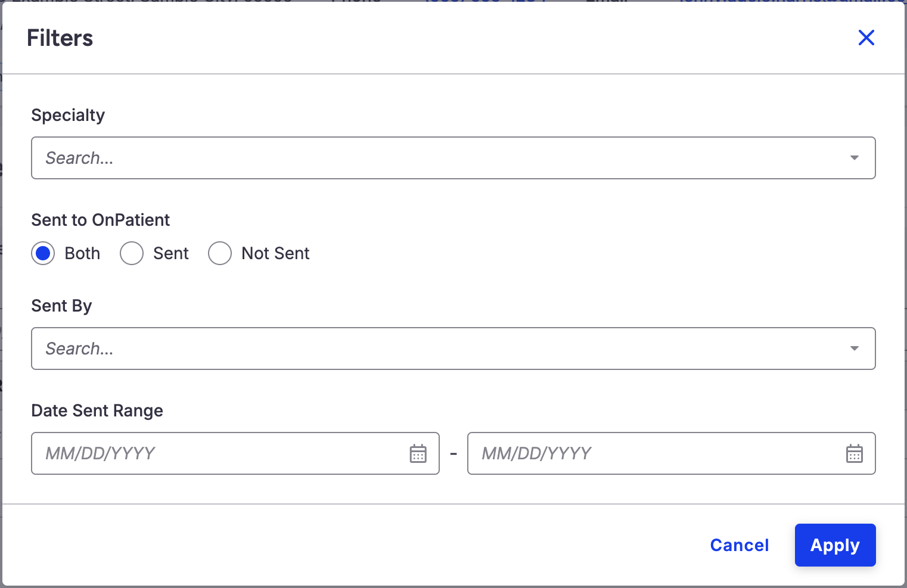Close the Filters dialog with X icon
Viewport: 907px width, 588px height.
[866, 38]
